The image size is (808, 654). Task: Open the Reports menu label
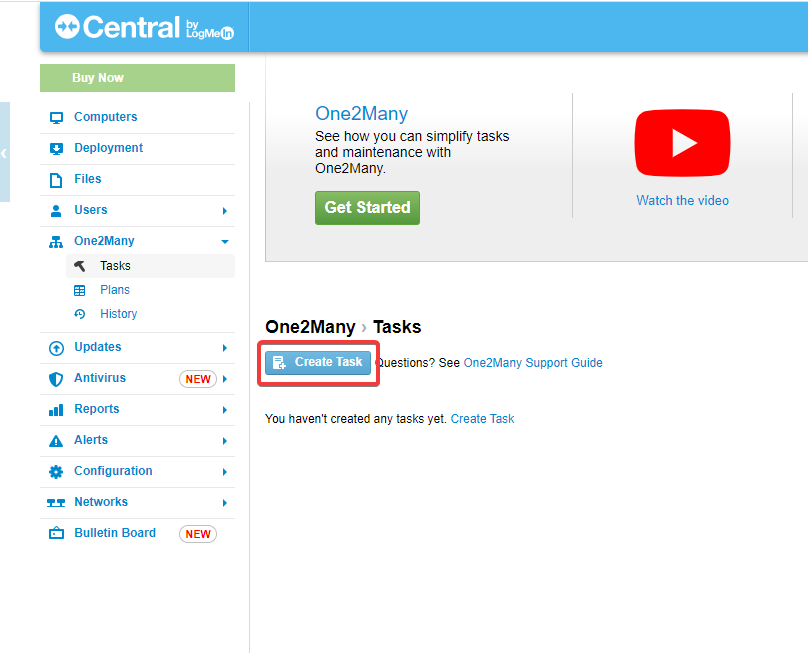97,409
